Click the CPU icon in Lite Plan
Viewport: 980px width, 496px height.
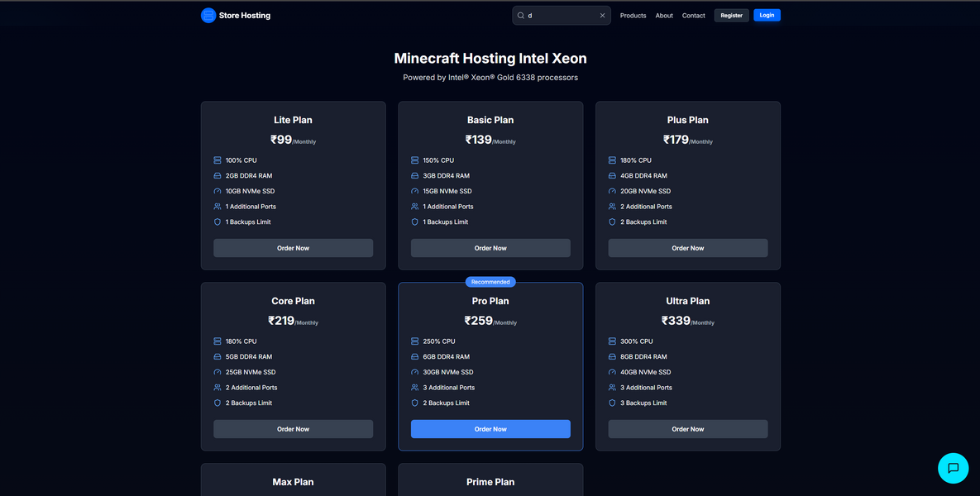pos(218,160)
